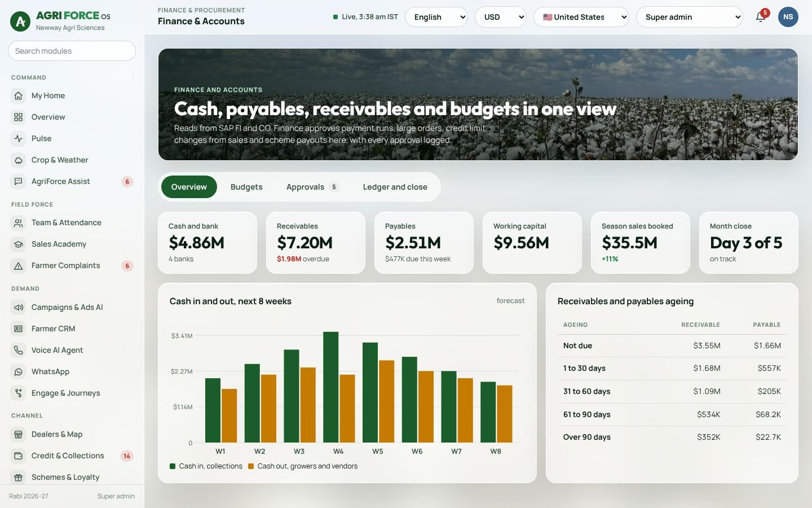Click the Campaigns & Ads AI megaphone icon
This screenshot has height=508, width=812.
(19, 308)
